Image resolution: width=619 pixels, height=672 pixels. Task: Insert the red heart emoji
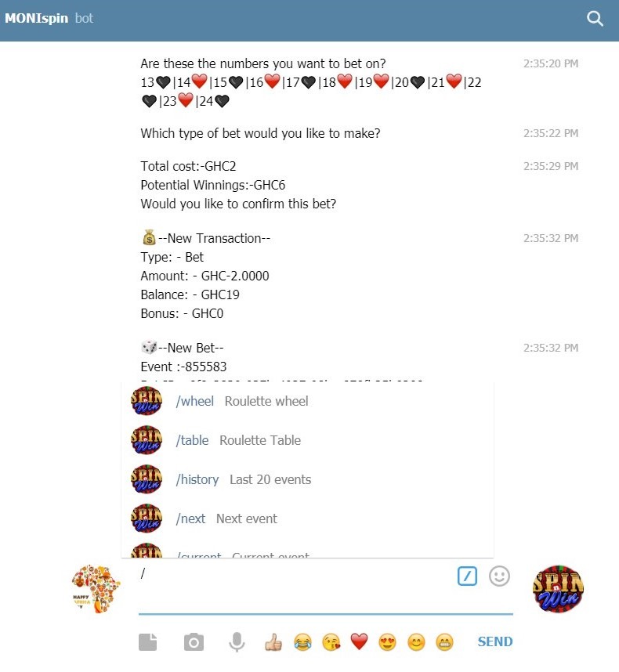(x=359, y=641)
